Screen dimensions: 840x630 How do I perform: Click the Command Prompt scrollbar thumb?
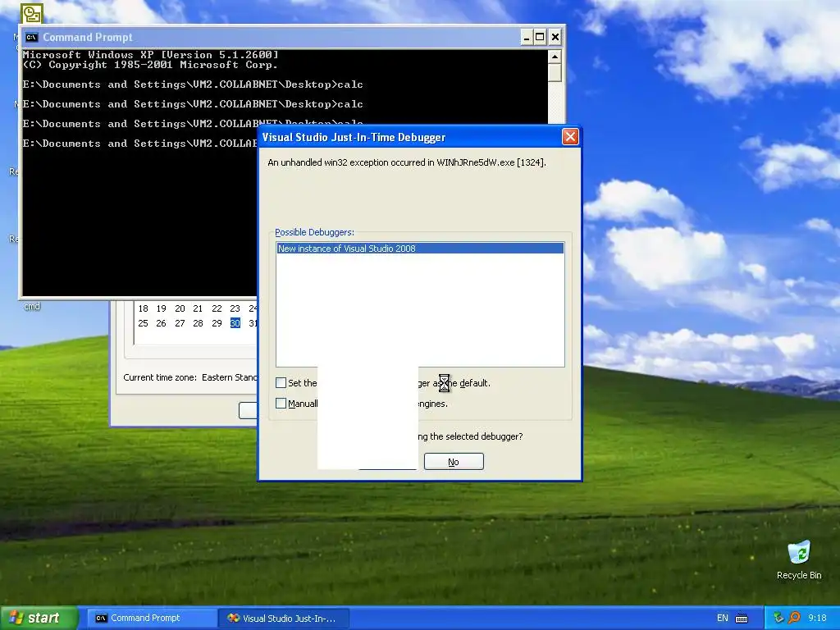click(x=555, y=73)
